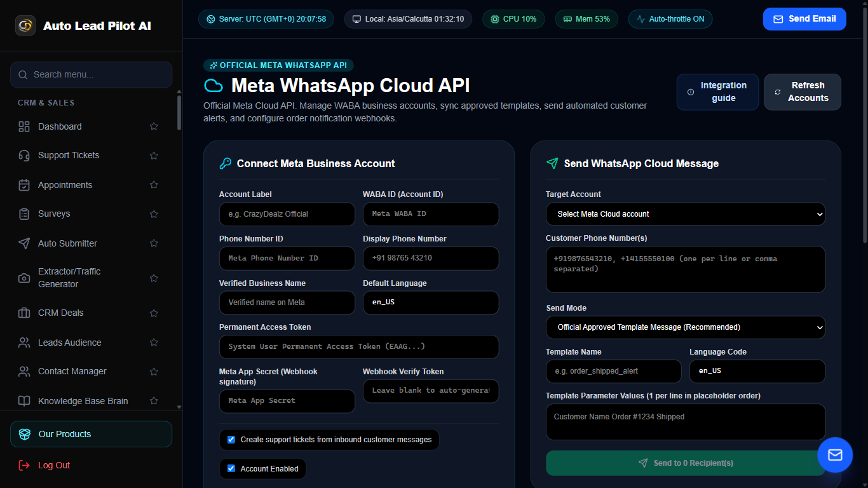
Task: Click the monitor icon in Local time badge
Action: [x=357, y=19]
